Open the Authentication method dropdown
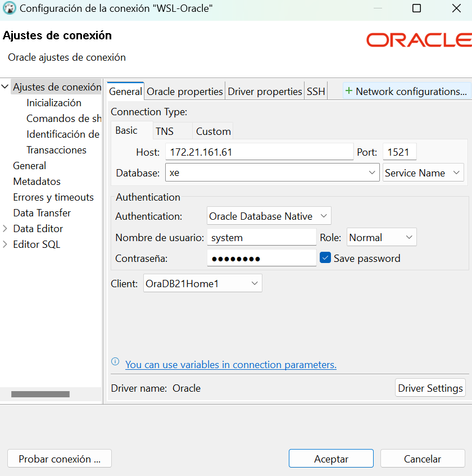 pos(269,216)
